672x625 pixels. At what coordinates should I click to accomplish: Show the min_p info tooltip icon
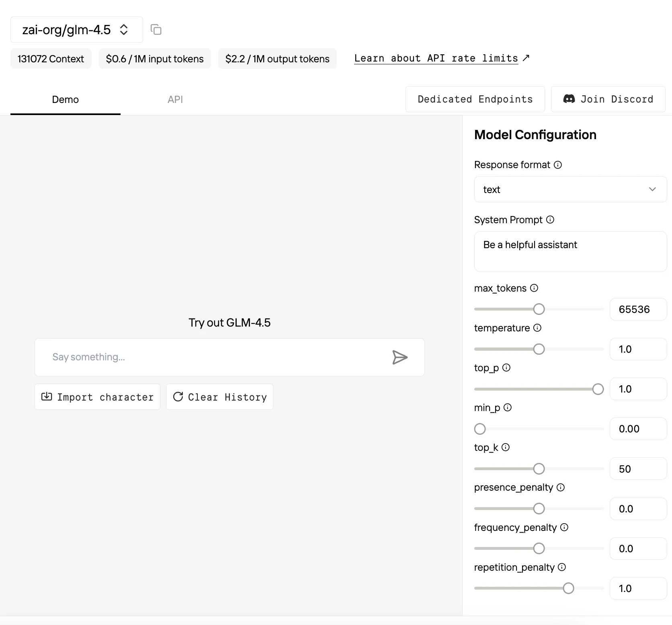pyautogui.click(x=508, y=407)
